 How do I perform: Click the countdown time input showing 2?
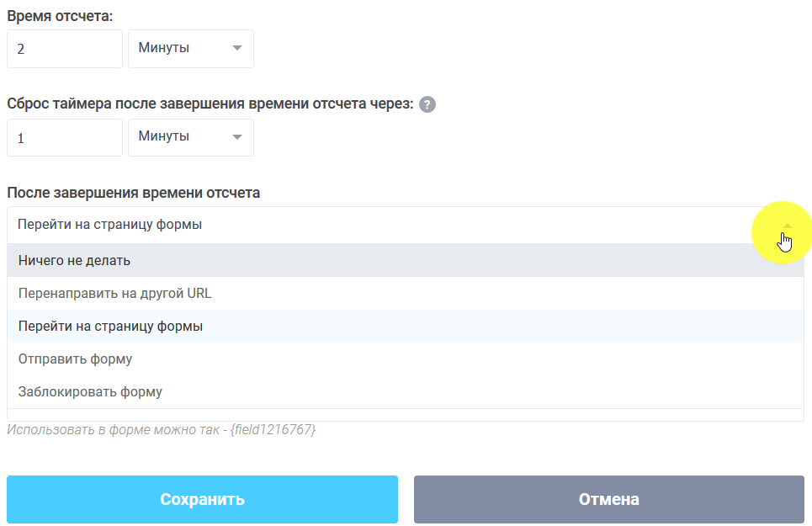coord(64,48)
